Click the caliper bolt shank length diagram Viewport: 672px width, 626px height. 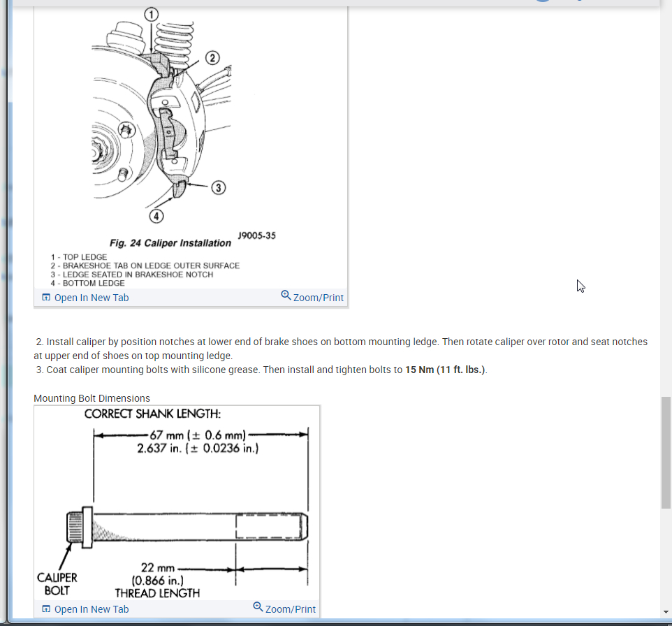point(177,503)
